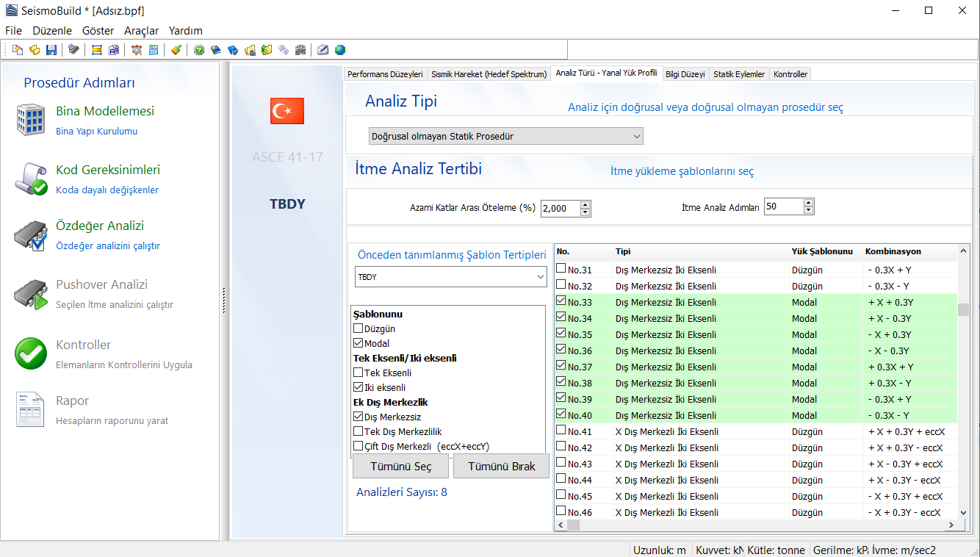Open the Analiz Tipi procedure dropdown

[x=505, y=137]
